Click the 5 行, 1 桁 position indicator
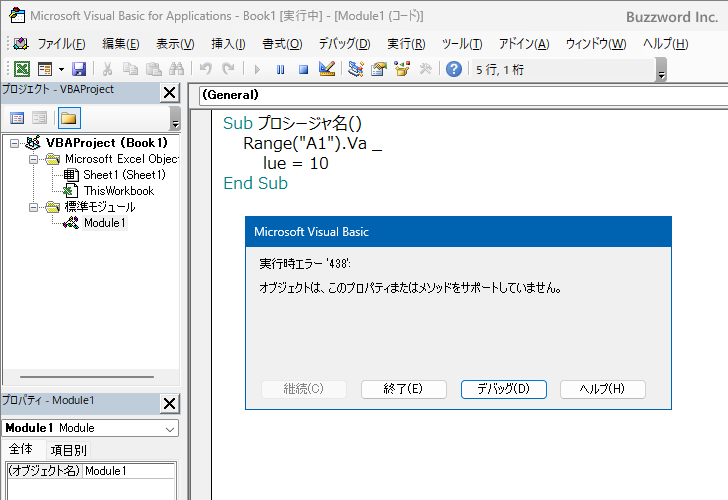Screen dimensions: 728x500 500,70
